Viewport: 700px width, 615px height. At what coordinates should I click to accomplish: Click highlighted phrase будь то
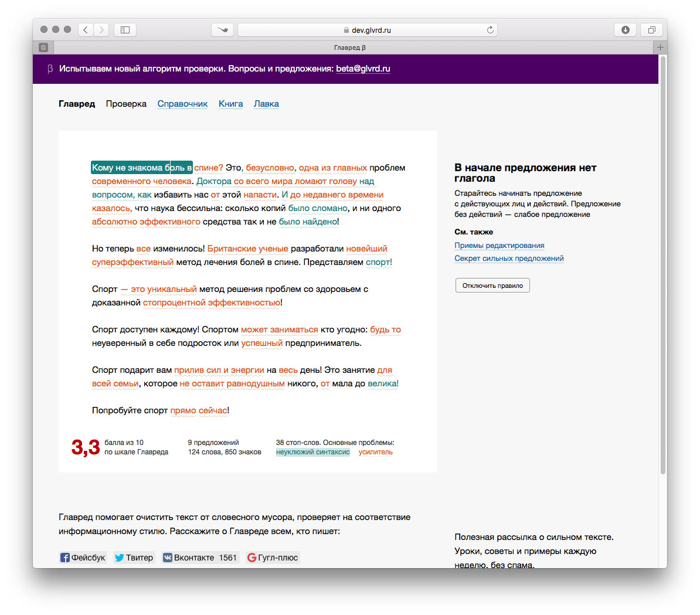pos(385,329)
